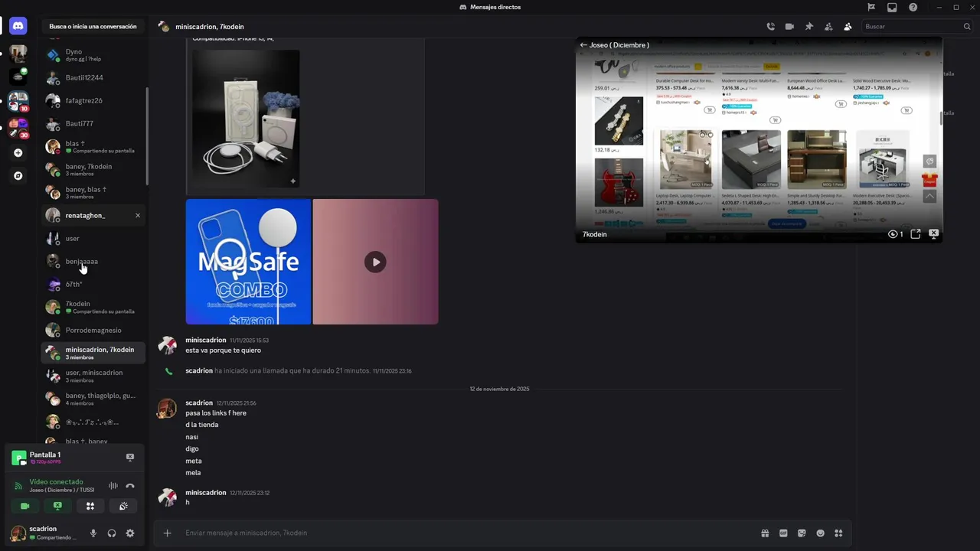Open DM with Porrodemagnesio

point(93,330)
